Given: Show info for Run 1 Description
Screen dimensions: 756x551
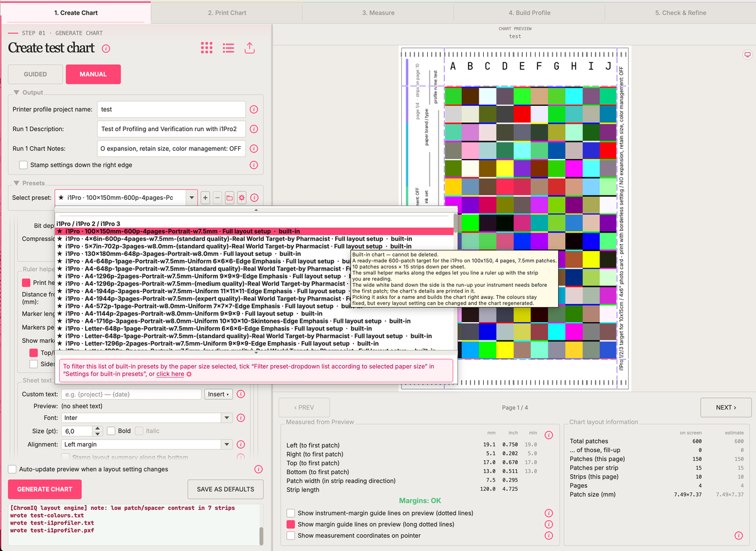Looking at the screenshot, I should click(x=254, y=129).
